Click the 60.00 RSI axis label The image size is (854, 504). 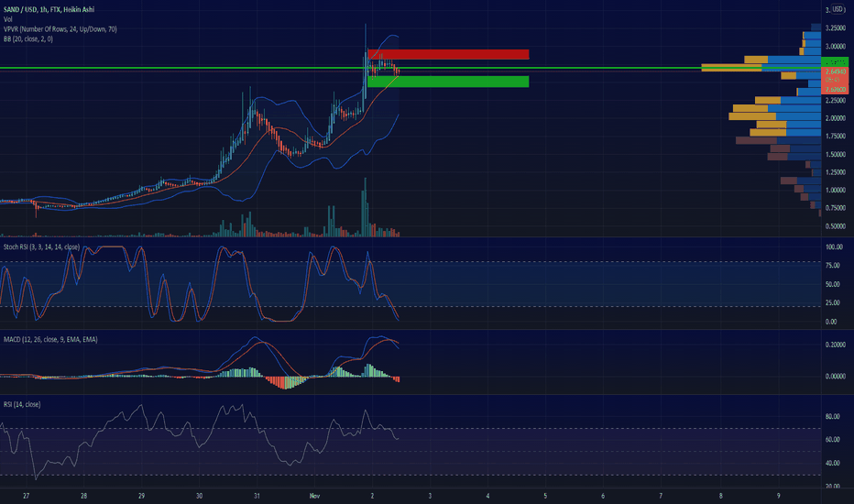click(x=832, y=440)
